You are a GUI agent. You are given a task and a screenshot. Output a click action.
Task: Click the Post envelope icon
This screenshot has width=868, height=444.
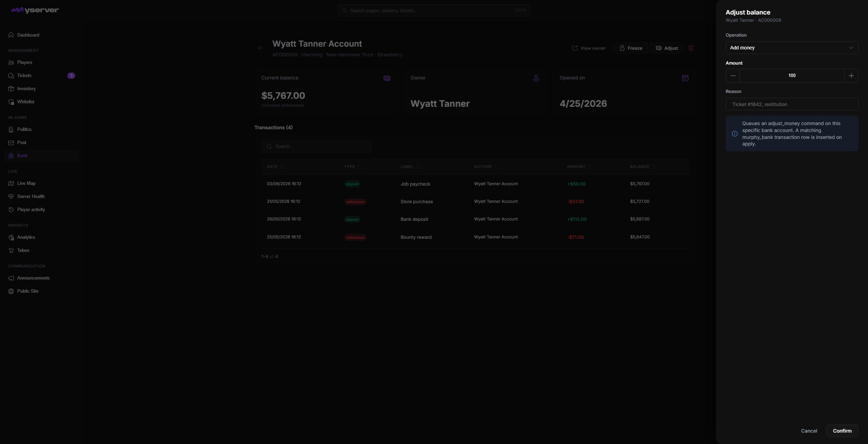(x=11, y=143)
